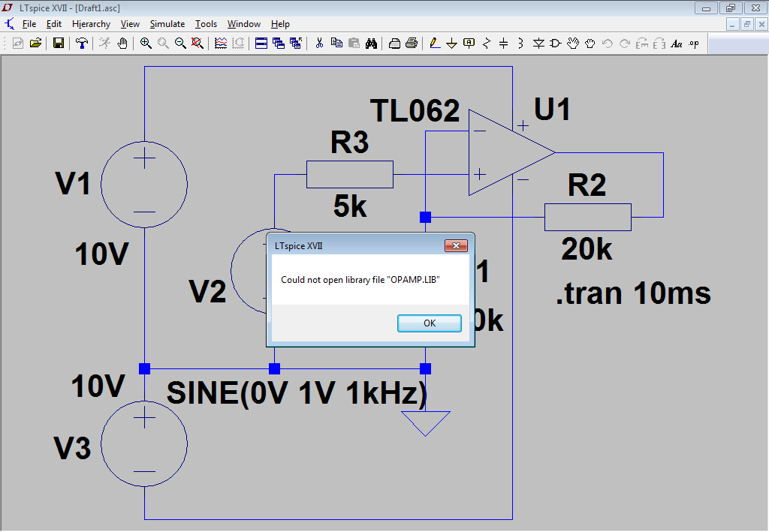Image resolution: width=769 pixels, height=532 pixels.
Task: Click the V1 voltage source symbol
Action: [x=144, y=185]
